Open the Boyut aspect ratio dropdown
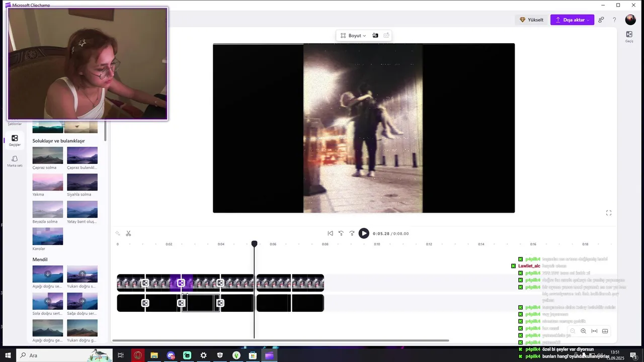644x362 pixels. point(353,36)
